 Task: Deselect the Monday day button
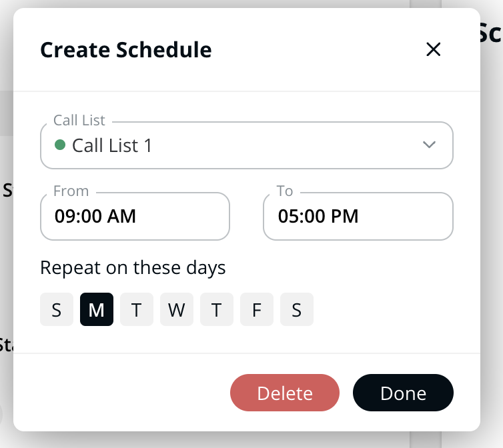tap(97, 310)
